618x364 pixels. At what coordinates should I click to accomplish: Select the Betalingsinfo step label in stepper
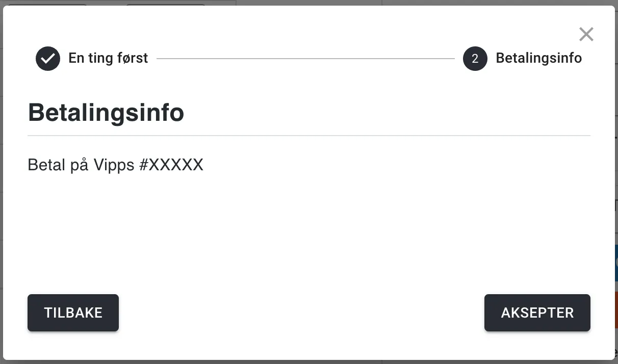coord(538,58)
